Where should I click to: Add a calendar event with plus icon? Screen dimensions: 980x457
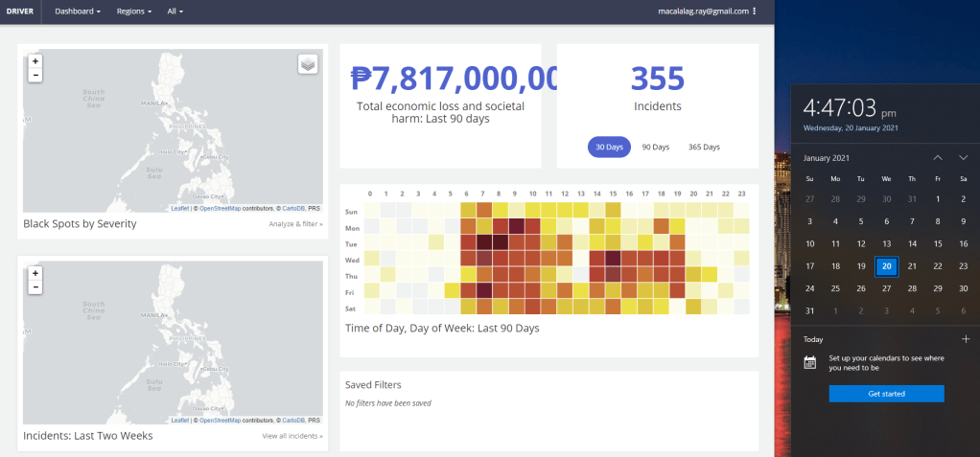(965, 339)
